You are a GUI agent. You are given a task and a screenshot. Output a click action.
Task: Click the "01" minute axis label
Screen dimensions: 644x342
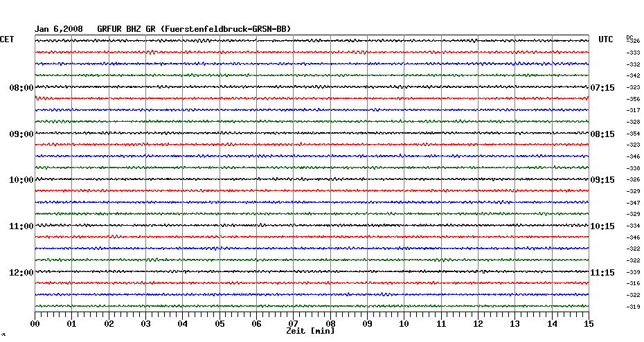point(72,324)
